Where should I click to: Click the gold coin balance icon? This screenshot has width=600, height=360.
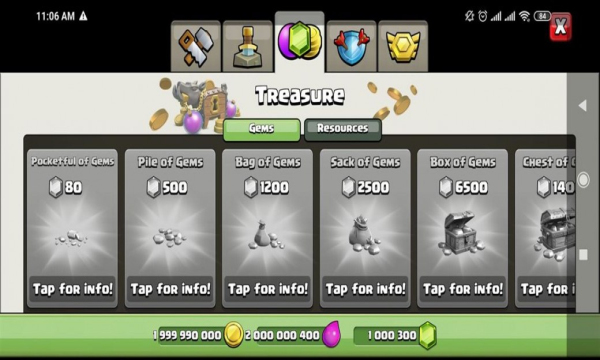(233, 335)
